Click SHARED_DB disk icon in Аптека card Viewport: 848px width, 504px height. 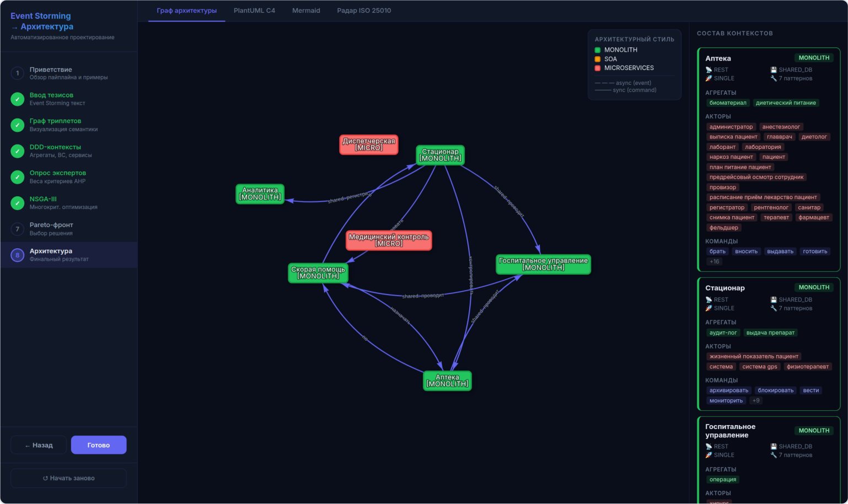pyautogui.click(x=774, y=70)
